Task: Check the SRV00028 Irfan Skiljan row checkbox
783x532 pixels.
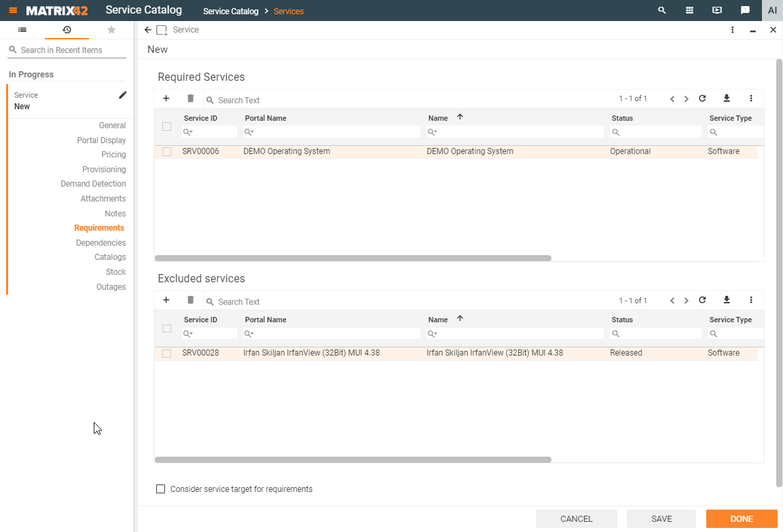Action: point(166,354)
